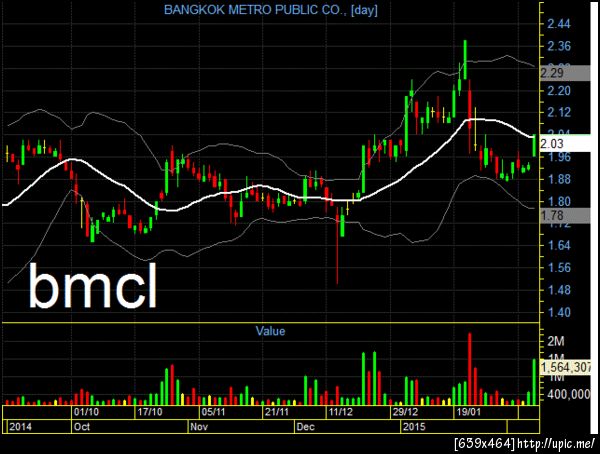Select the 05/11 date marker
This screenshot has height=454, width=600.
(214, 412)
